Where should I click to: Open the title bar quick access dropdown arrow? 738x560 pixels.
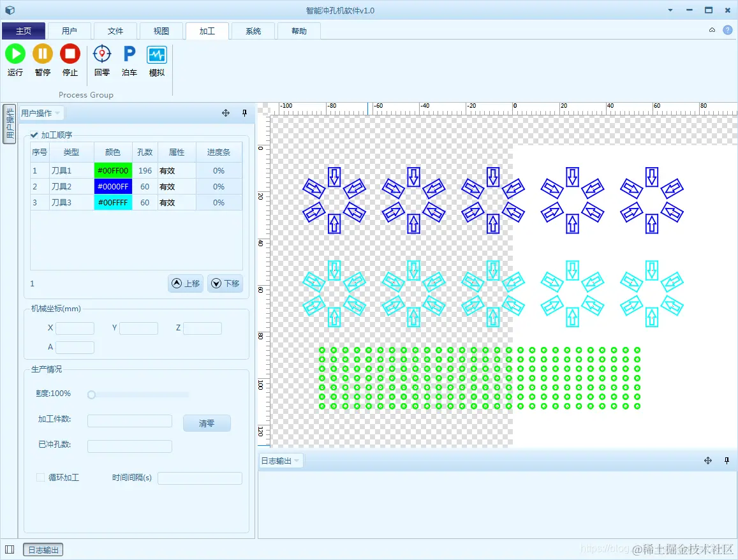[x=670, y=10]
